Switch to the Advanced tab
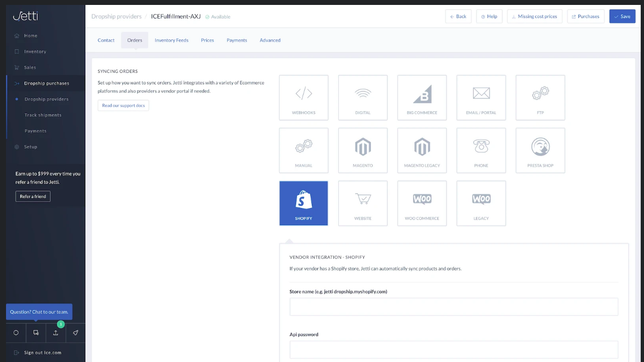The image size is (644, 362). [270, 41]
